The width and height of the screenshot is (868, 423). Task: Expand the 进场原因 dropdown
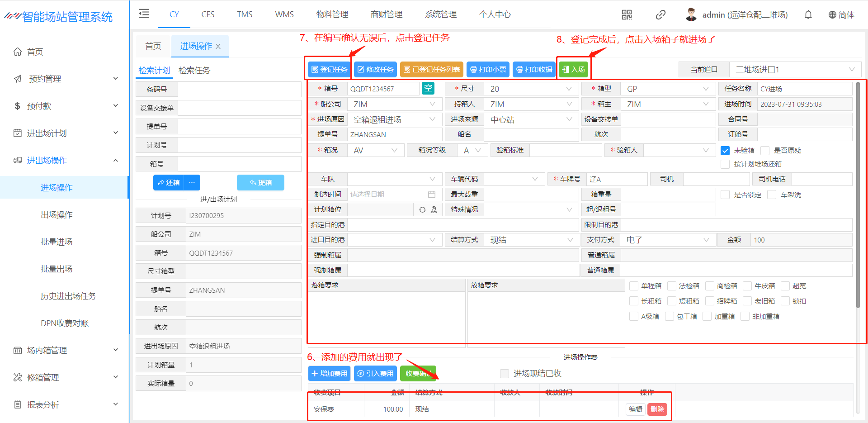394,119
